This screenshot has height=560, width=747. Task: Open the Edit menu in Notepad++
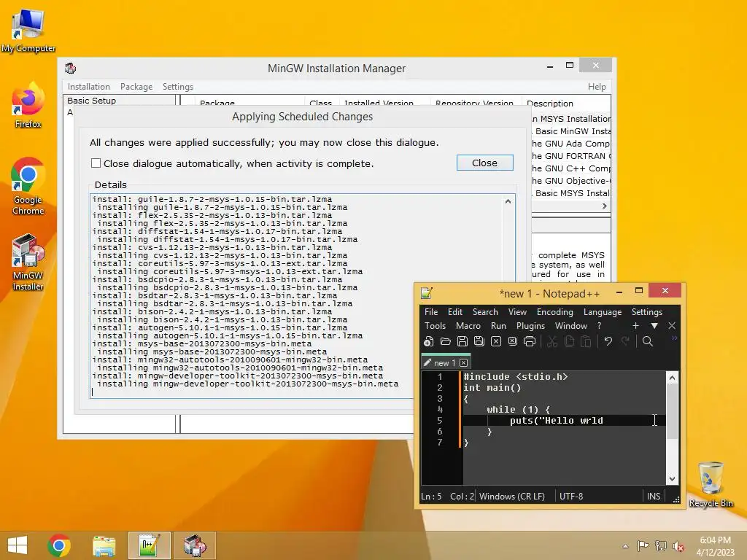coord(455,312)
